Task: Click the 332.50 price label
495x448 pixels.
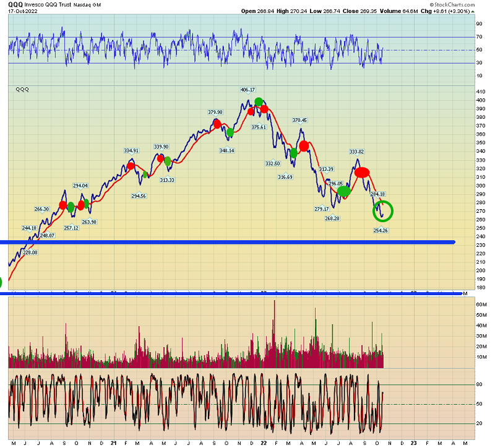Action: click(273, 163)
